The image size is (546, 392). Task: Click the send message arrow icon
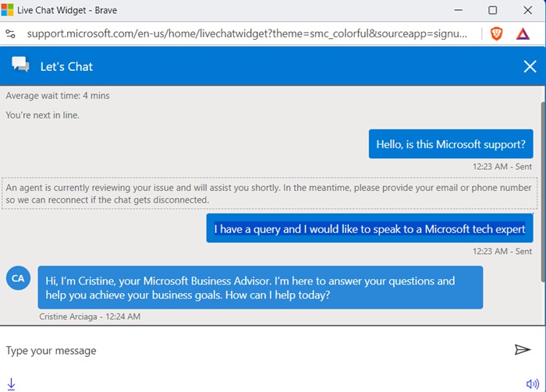pyautogui.click(x=523, y=350)
